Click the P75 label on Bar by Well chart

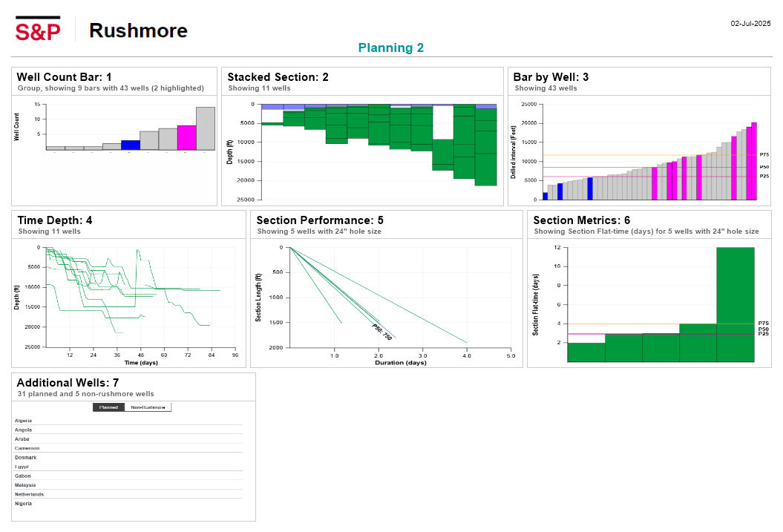(x=764, y=154)
